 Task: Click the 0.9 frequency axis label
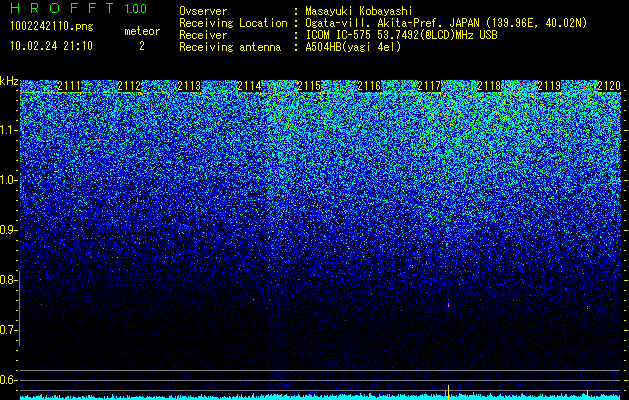coord(8,230)
